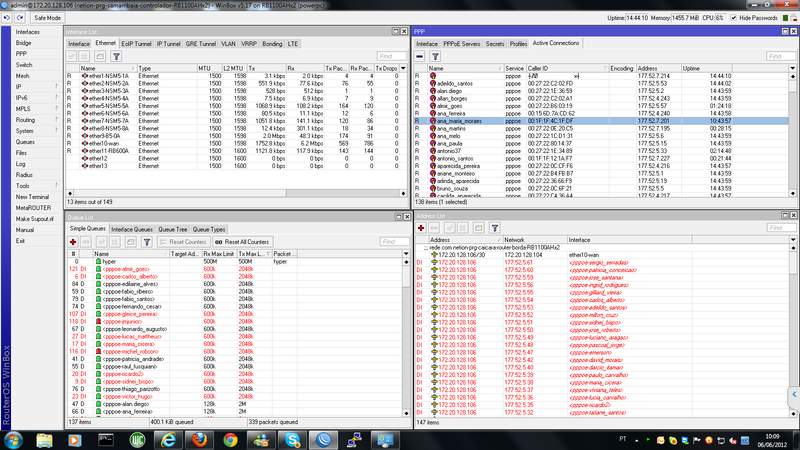This screenshot has width=800, height=450.
Task: Click the red add icon in Queue List
Action: 73,242
